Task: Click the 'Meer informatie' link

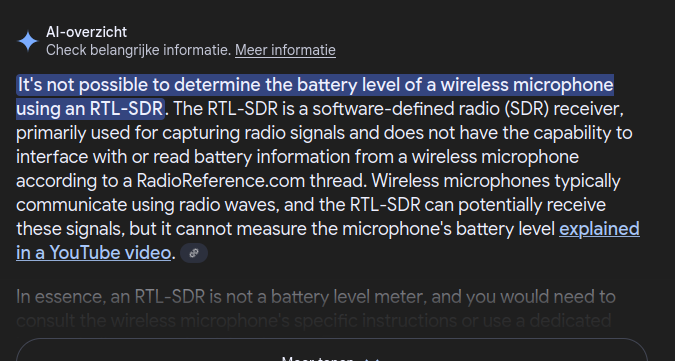Action: click(x=285, y=50)
